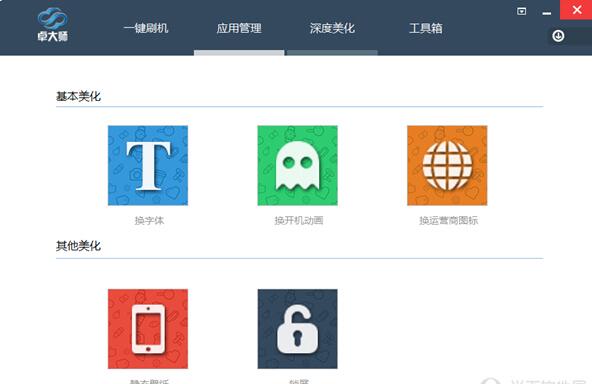The height and width of the screenshot is (384, 592).
Task: Click the 其他美化 section heading
Action: 78,246
